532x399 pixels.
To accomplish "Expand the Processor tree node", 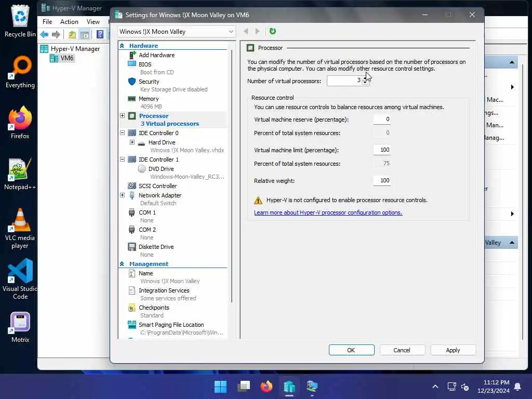I will [x=123, y=116].
